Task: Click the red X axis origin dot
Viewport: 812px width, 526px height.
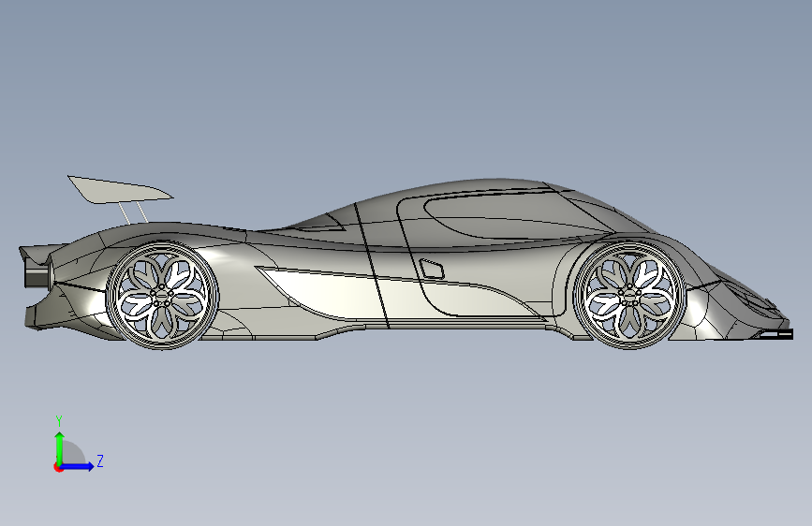Action: click(x=58, y=467)
